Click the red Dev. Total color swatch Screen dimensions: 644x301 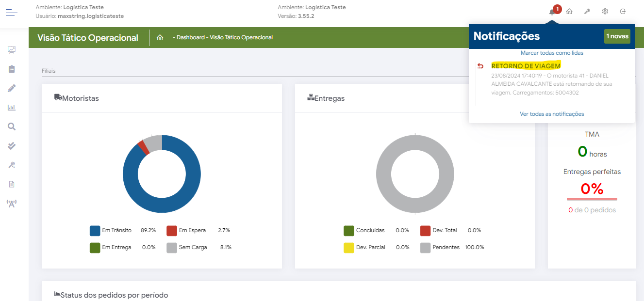pyautogui.click(x=425, y=231)
